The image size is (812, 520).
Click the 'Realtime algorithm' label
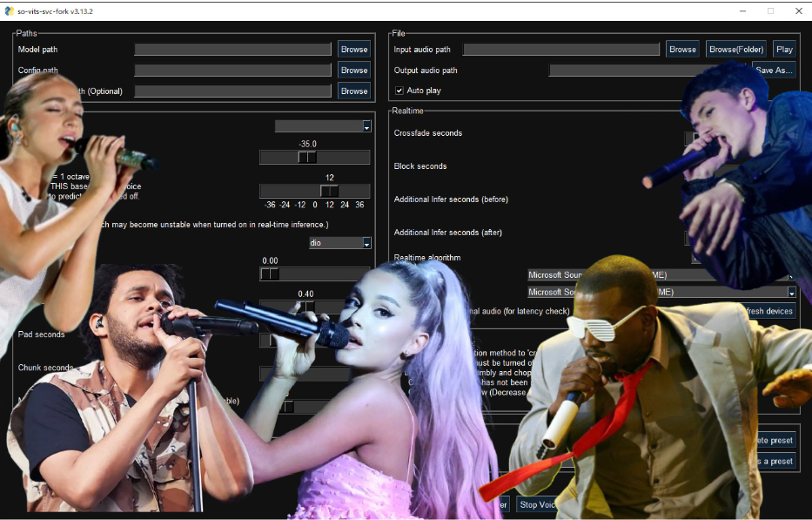[x=426, y=258]
